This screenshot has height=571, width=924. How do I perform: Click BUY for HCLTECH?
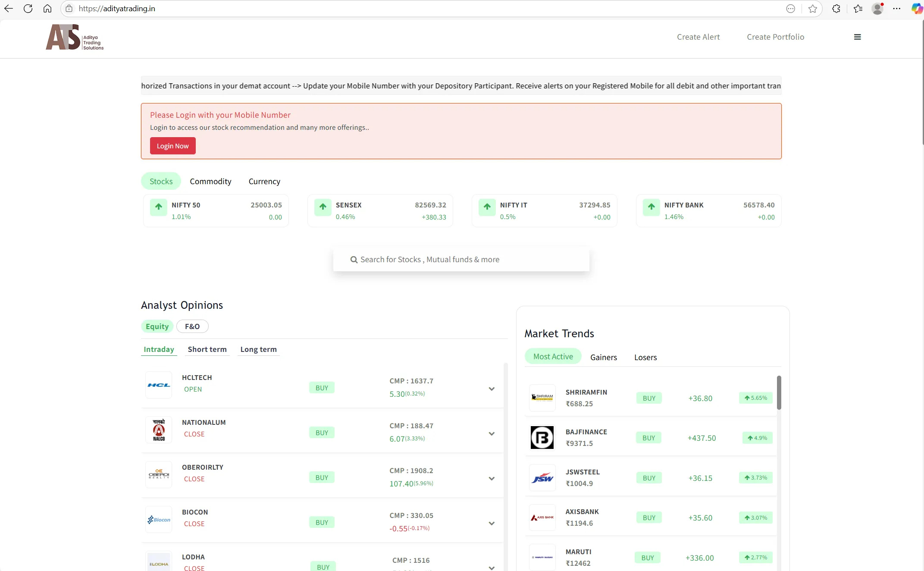(x=322, y=388)
